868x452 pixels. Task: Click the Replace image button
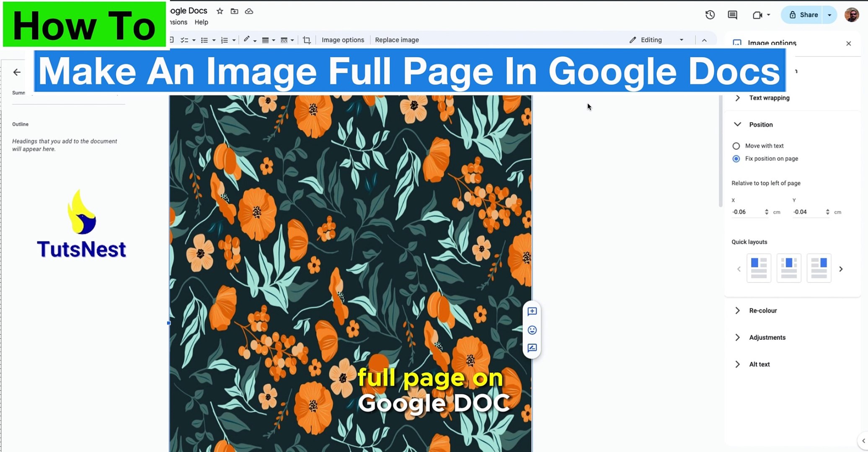(x=396, y=40)
